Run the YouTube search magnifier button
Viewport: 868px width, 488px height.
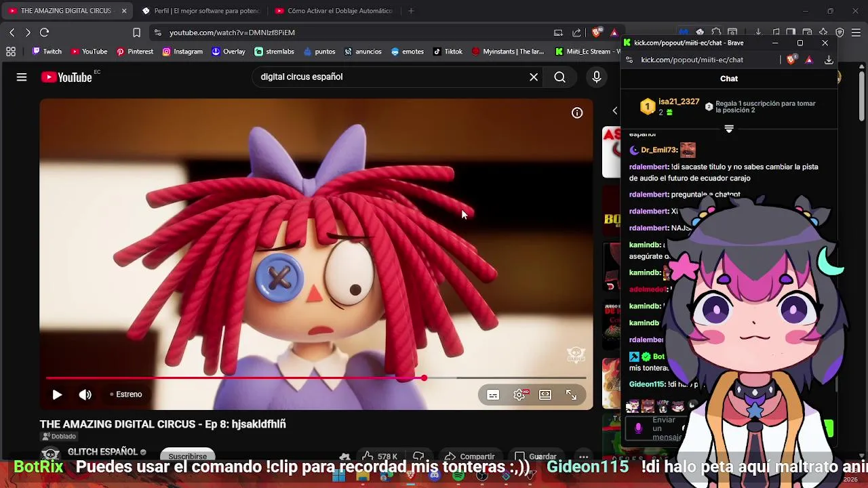559,77
